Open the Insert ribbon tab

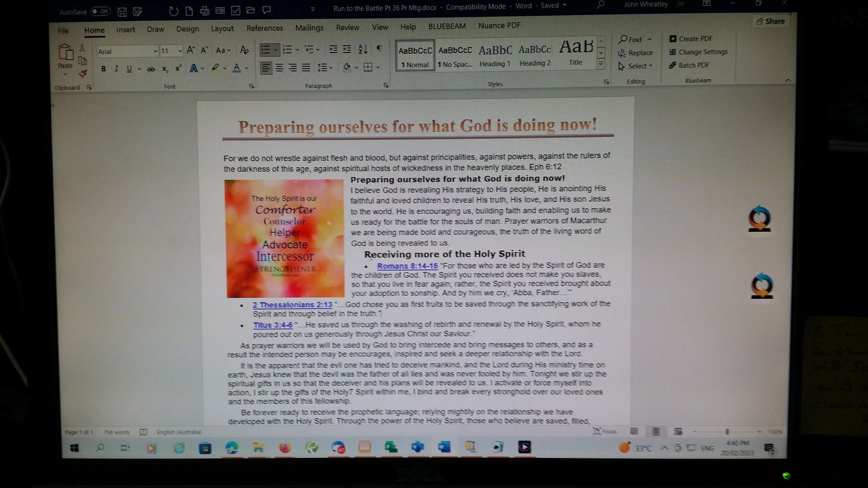point(125,30)
